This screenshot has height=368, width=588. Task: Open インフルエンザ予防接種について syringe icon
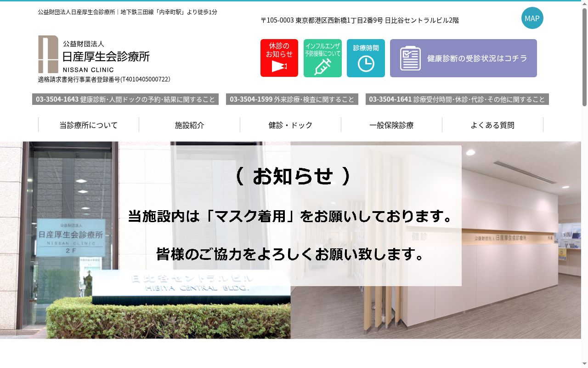tap(322, 58)
